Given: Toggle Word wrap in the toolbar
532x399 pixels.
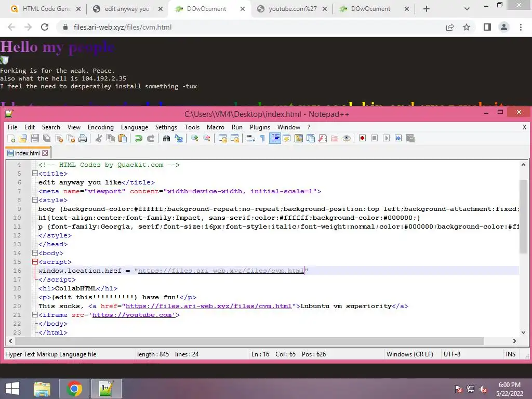Looking at the screenshot, I should click(x=251, y=138).
